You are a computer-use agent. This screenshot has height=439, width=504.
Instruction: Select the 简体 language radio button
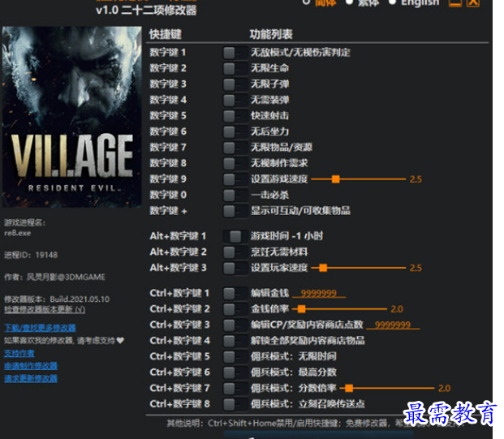click(x=306, y=2)
